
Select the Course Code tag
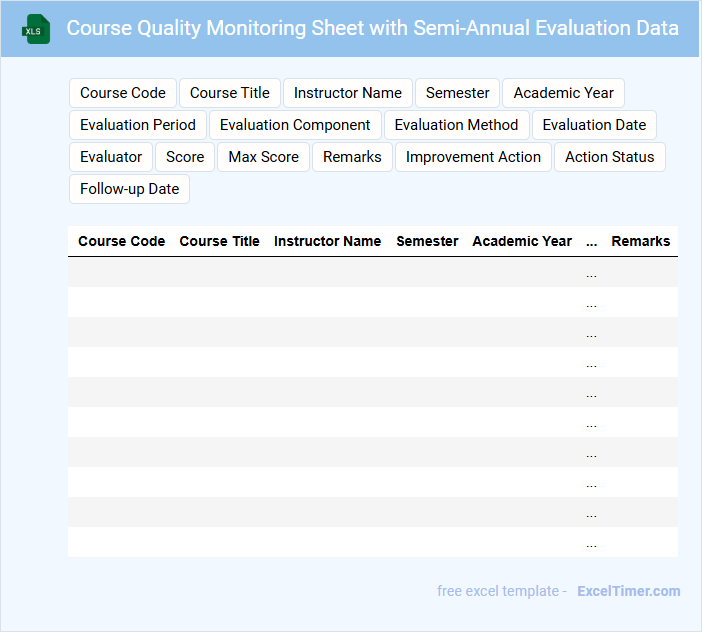pyautogui.click(x=123, y=93)
